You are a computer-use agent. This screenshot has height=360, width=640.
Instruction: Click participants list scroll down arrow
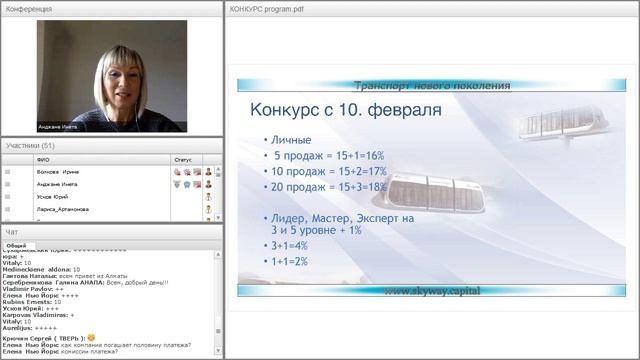click(218, 218)
